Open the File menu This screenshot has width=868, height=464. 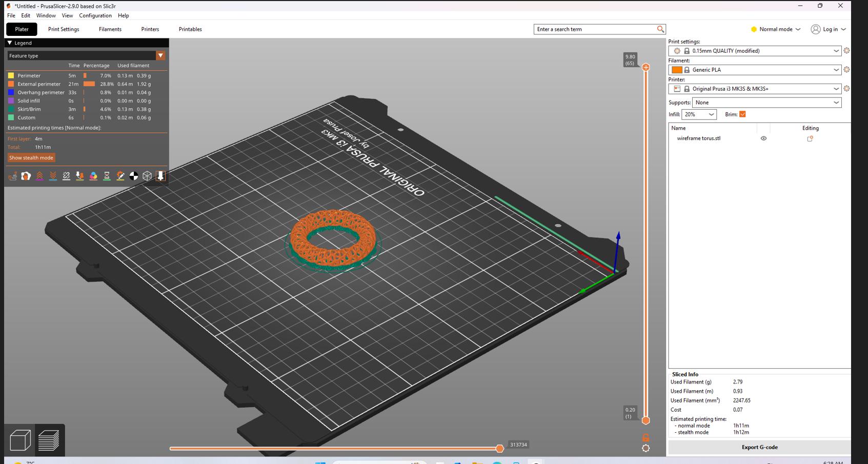click(11, 15)
